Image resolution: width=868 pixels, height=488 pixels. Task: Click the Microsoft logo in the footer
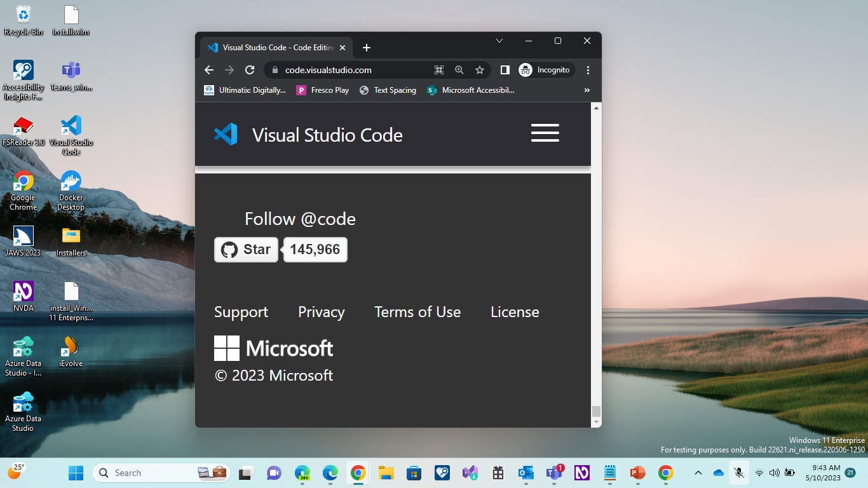[273, 348]
